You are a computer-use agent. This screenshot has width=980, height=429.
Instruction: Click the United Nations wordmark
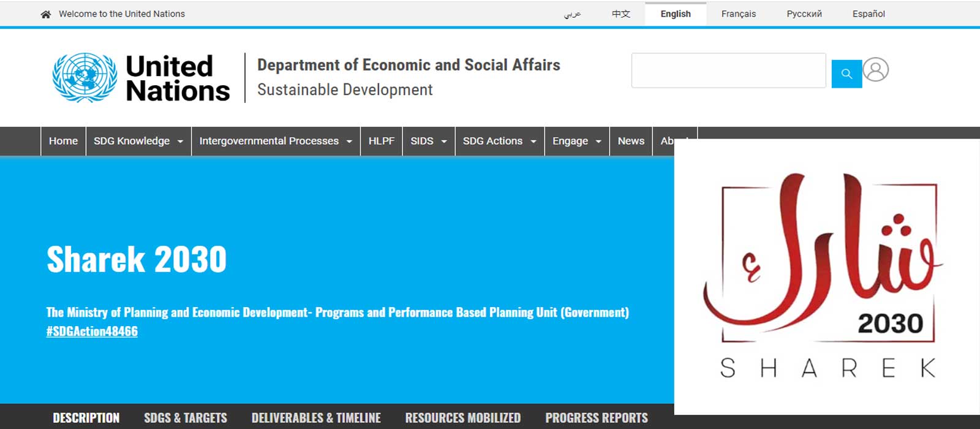click(178, 78)
